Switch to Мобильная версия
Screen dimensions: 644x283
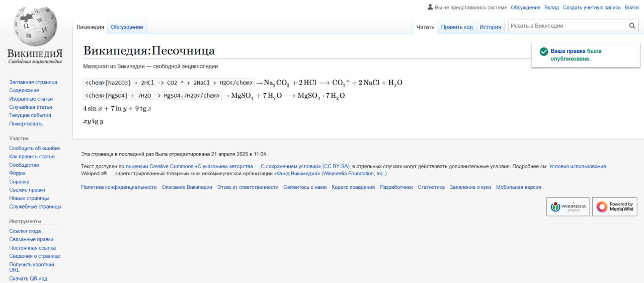[519, 187]
